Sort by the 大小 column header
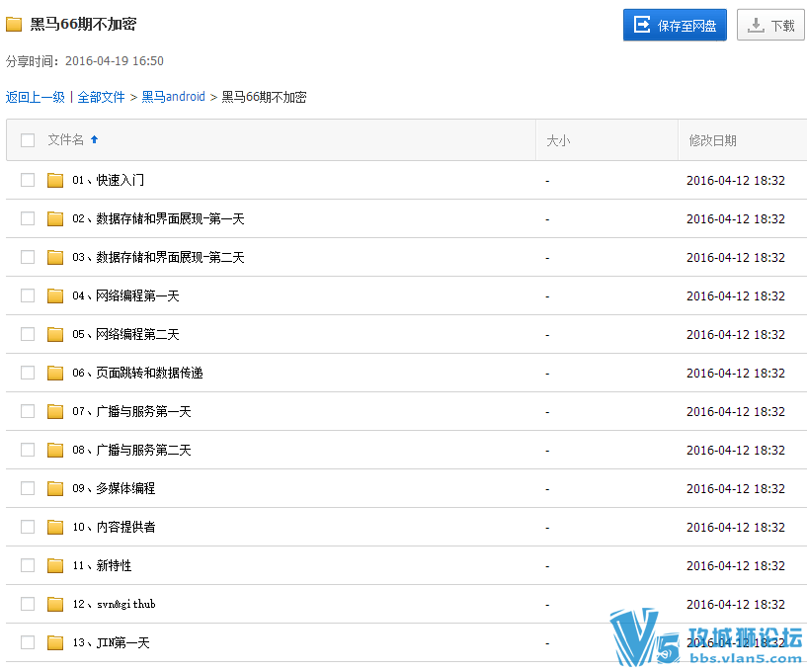This screenshot has height=672, width=807. click(x=558, y=140)
